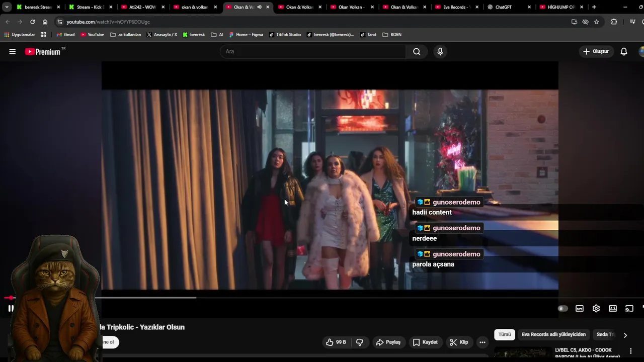Seek on the video progress bar
The width and height of the screenshot is (644, 362).
[322, 298]
